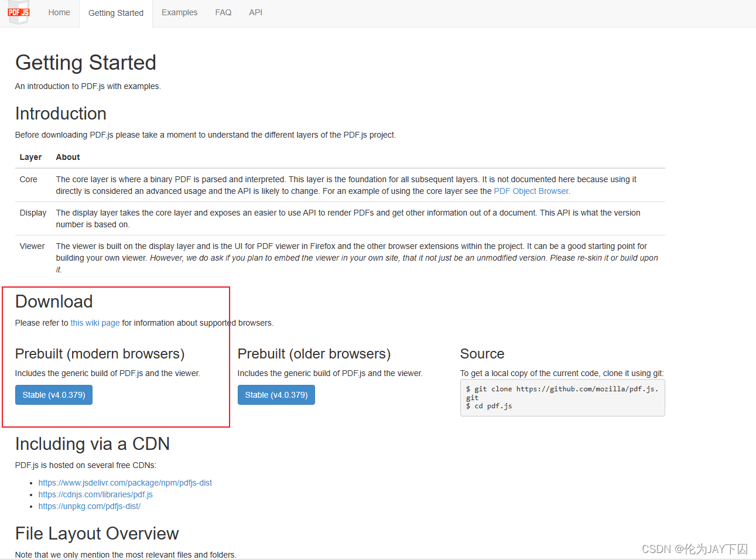Click the 'File Layout Overview' heading
756x560 pixels.
click(x=97, y=534)
